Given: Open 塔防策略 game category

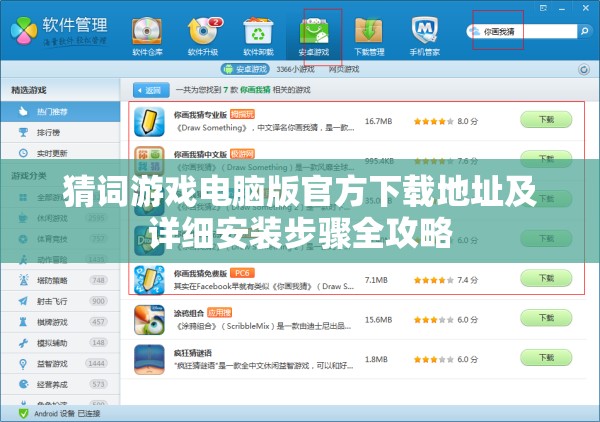Looking at the screenshot, I should pos(60,280).
